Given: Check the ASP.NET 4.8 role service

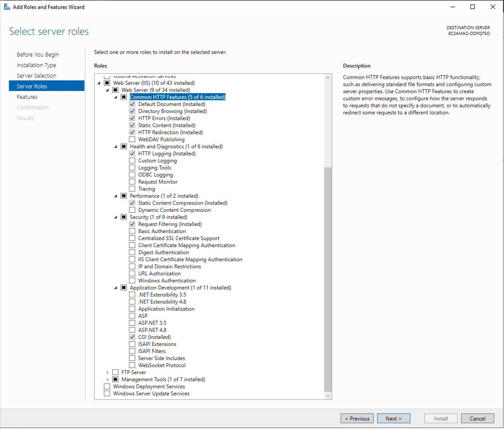Looking at the screenshot, I should point(132,330).
